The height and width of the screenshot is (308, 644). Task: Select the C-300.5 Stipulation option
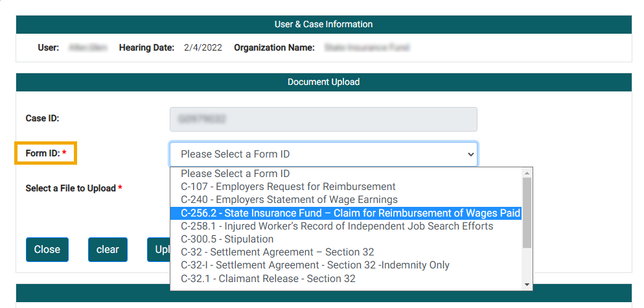click(x=227, y=239)
